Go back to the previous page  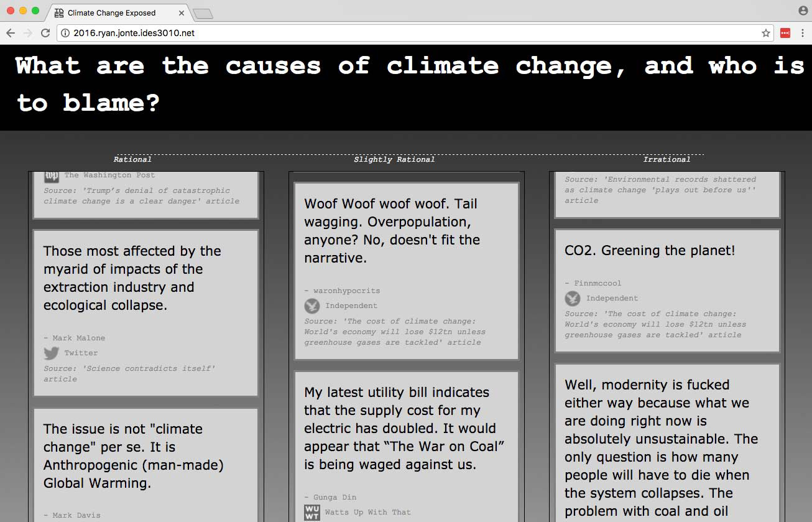[x=11, y=33]
